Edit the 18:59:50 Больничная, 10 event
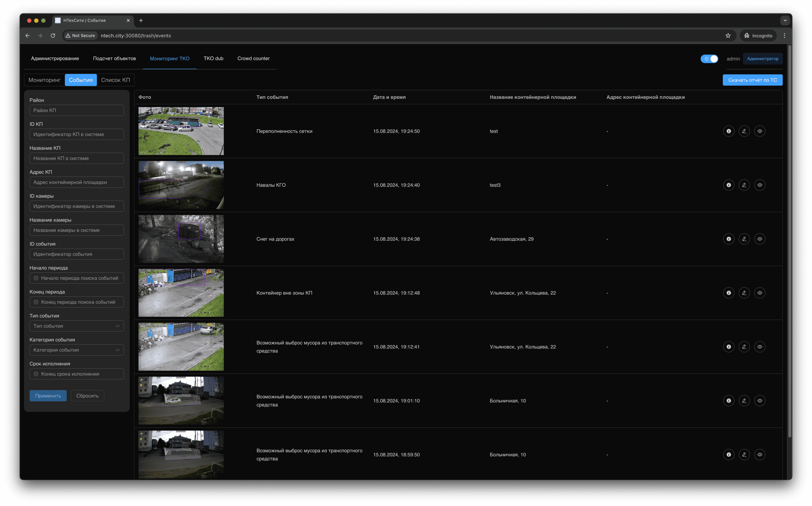The width and height of the screenshot is (812, 506). [x=744, y=455]
